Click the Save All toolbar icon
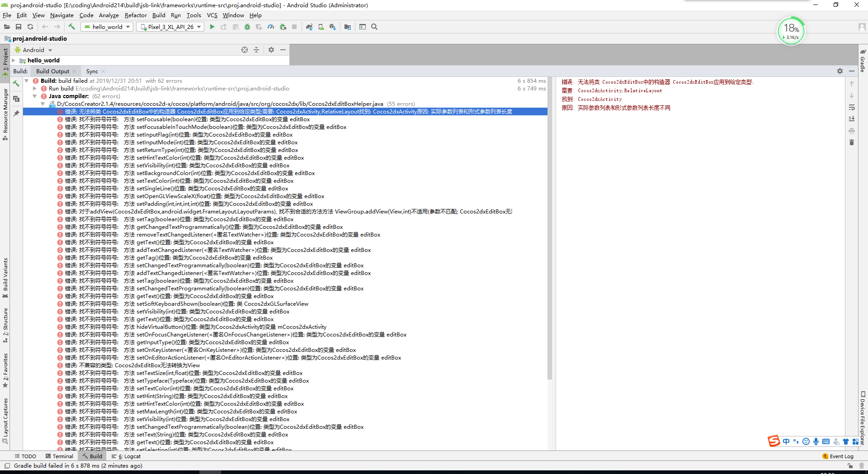This screenshot has height=474, width=868. coord(19,27)
